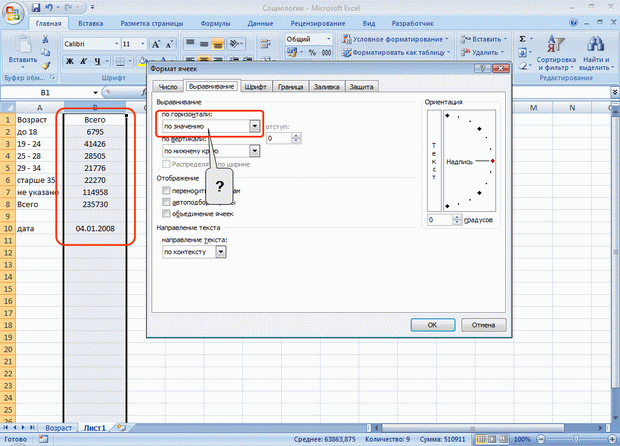Open Вставка ribbon tab
Image resolution: width=620 pixels, height=446 pixels.
[x=91, y=23]
